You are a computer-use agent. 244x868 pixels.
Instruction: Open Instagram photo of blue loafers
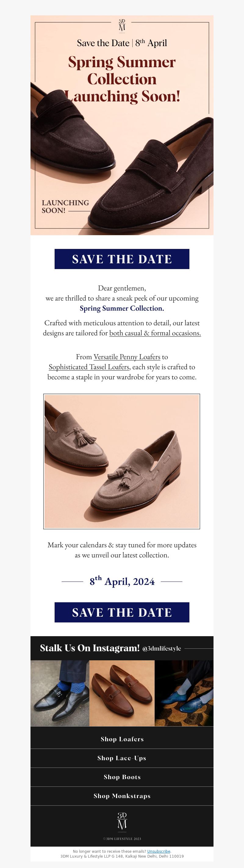point(184,693)
